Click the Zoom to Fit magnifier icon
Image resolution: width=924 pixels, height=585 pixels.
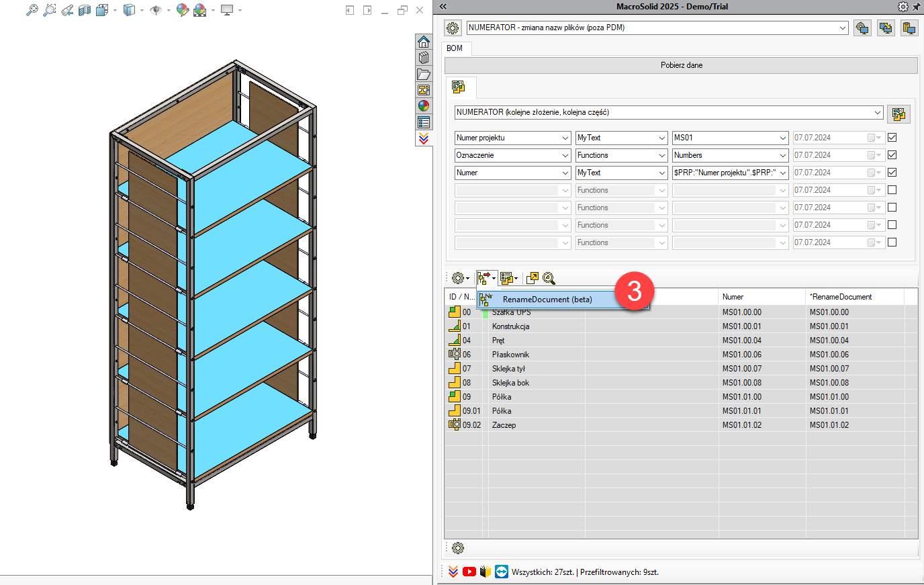tap(32, 10)
